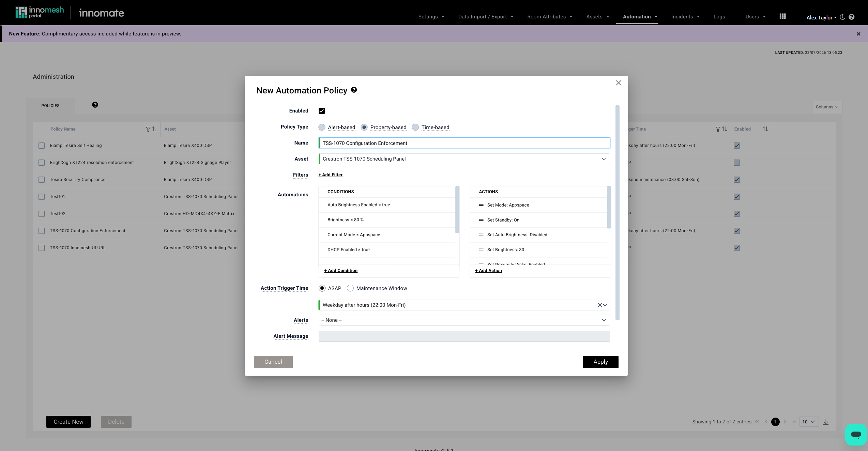Click the Alert Message field
The width and height of the screenshot is (868, 451).
click(464, 336)
